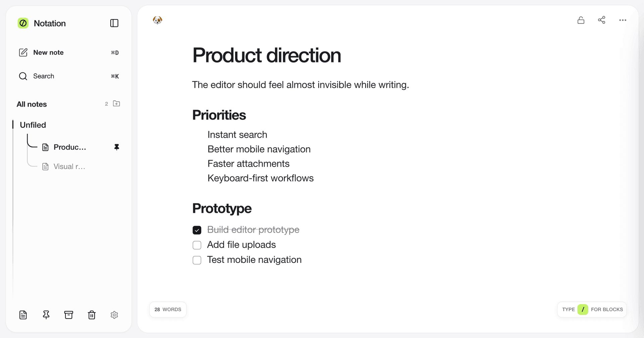The width and height of the screenshot is (644, 338).
Task: Unpin the Product direction note via the pin icon
Action: pyautogui.click(x=116, y=147)
